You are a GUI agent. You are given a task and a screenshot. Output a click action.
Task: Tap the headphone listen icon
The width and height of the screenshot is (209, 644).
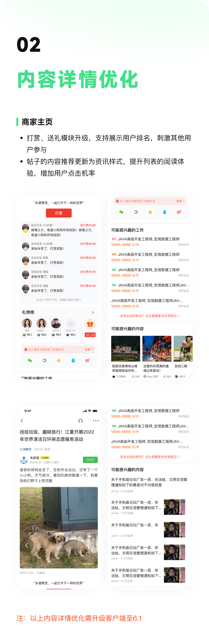[x=80, y=421]
